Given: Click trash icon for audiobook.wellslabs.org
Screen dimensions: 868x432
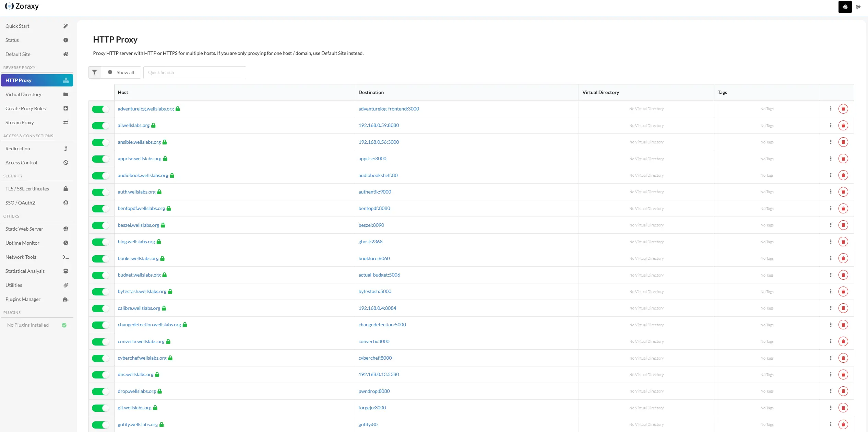Looking at the screenshot, I should click(843, 175).
